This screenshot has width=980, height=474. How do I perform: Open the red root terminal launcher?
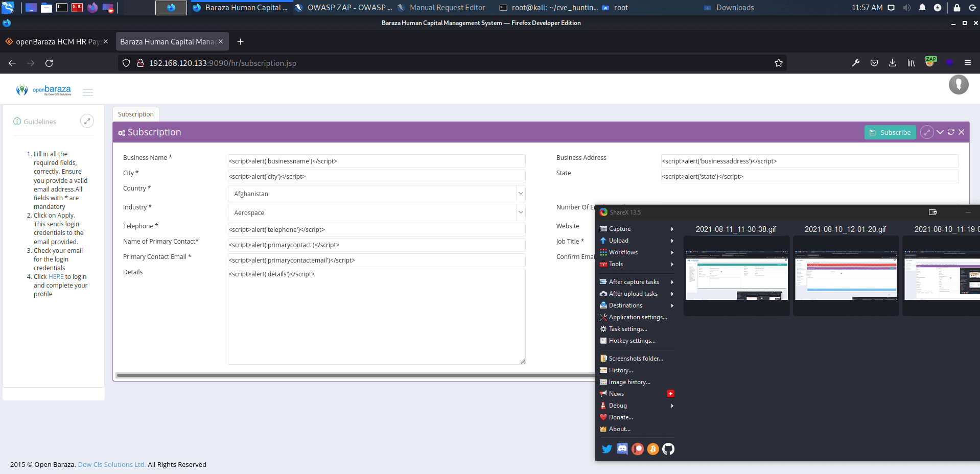(x=77, y=7)
